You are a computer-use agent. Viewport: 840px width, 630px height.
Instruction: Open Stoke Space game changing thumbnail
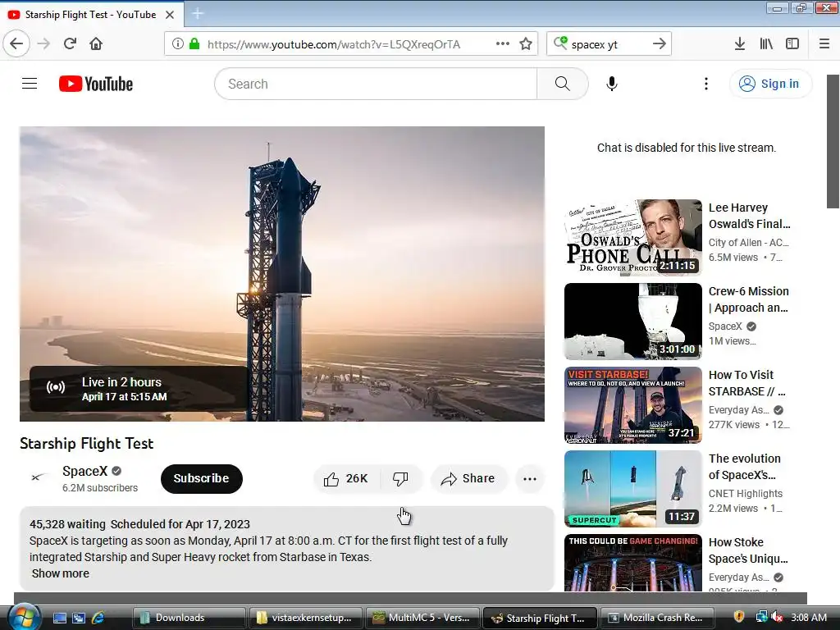(632, 563)
